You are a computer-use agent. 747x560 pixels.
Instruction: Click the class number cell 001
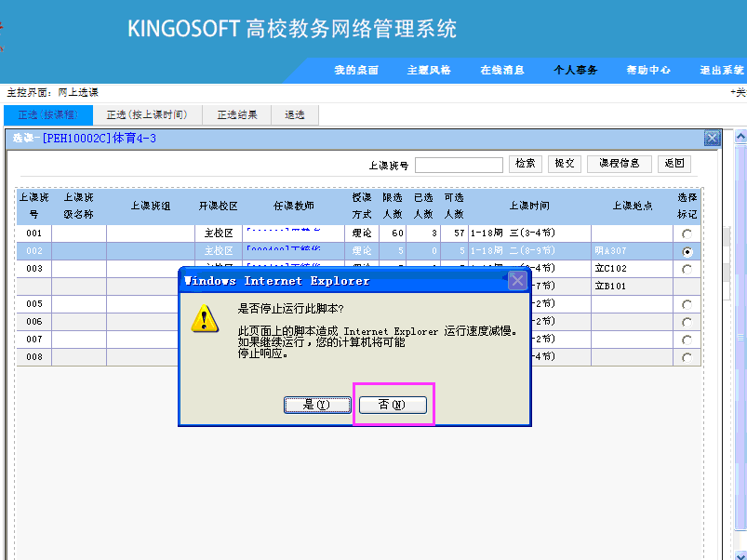coord(34,233)
